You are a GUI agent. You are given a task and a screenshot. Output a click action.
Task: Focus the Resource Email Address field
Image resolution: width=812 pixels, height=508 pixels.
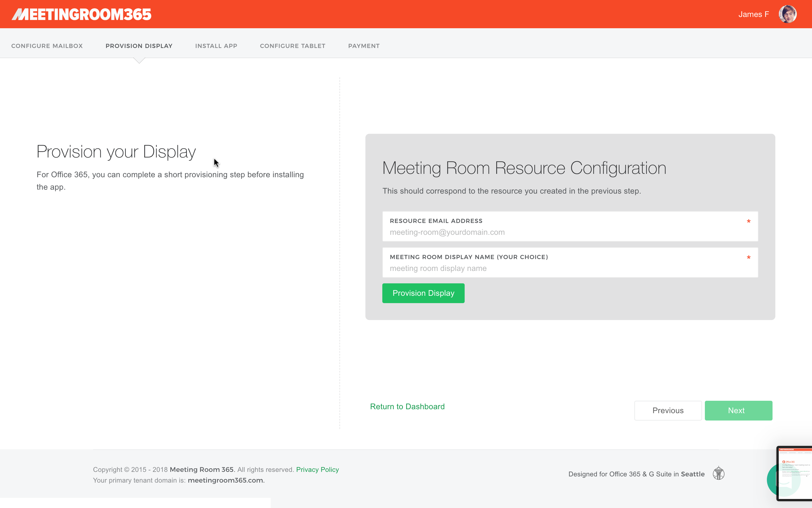click(570, 226)
